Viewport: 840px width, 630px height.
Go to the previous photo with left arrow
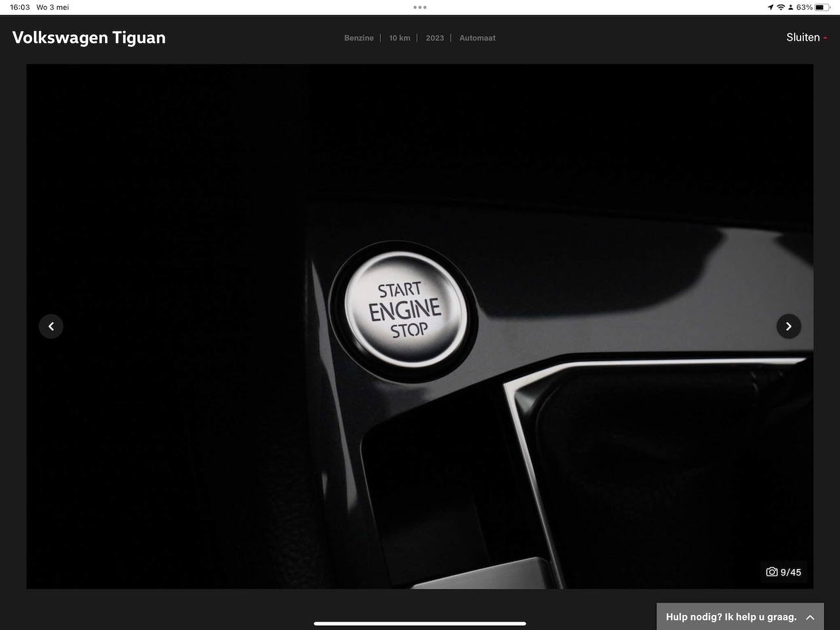click(51, 326)
